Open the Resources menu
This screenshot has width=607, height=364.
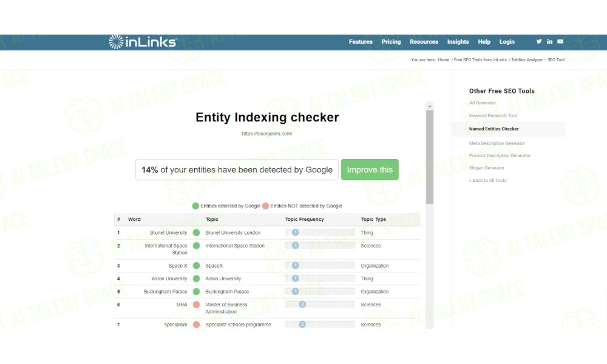(424, 42)
